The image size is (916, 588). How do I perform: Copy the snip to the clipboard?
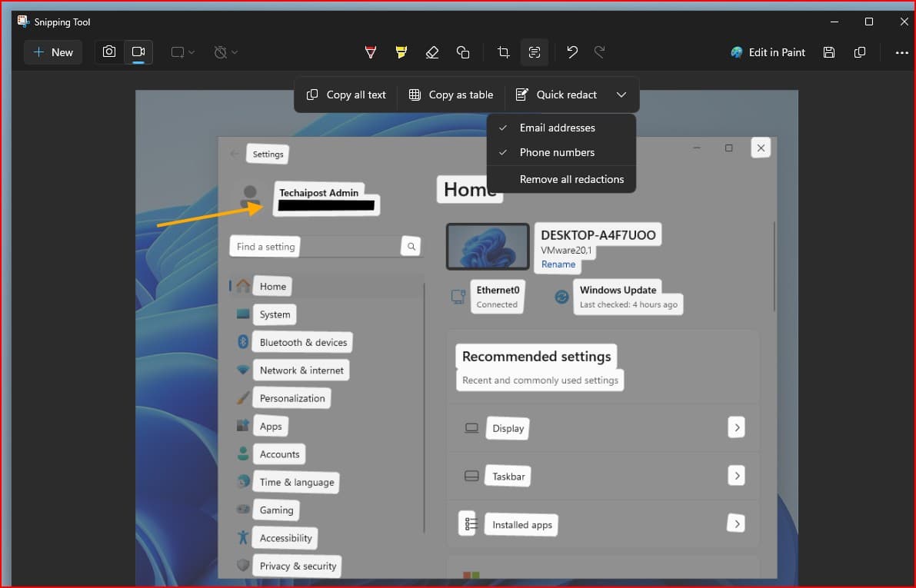click(x=860, y=52)
